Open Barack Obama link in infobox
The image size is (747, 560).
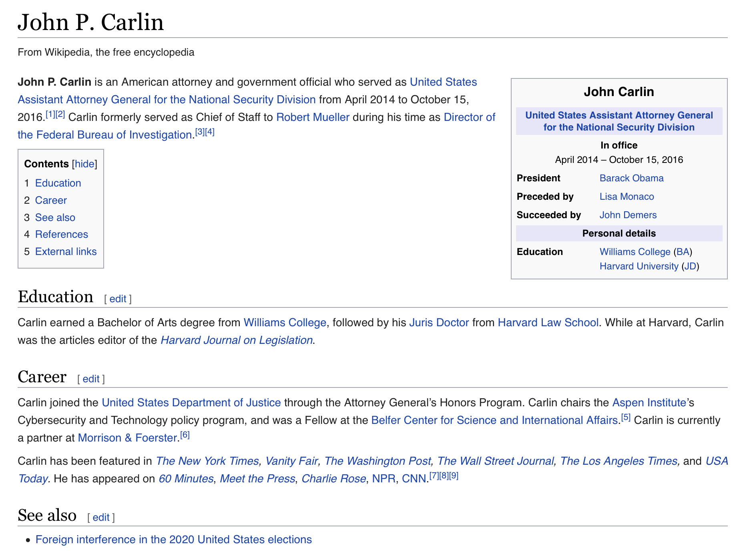[x=631, y=178]
